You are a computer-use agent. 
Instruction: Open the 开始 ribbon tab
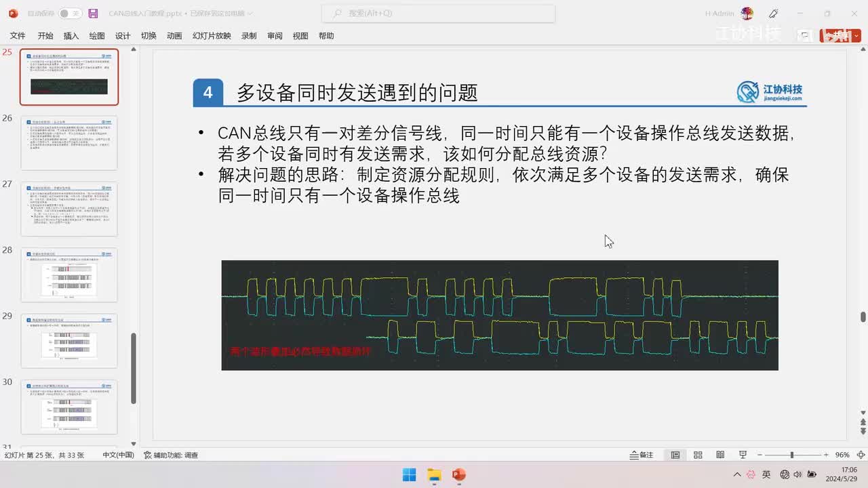(x=45, y=36)
